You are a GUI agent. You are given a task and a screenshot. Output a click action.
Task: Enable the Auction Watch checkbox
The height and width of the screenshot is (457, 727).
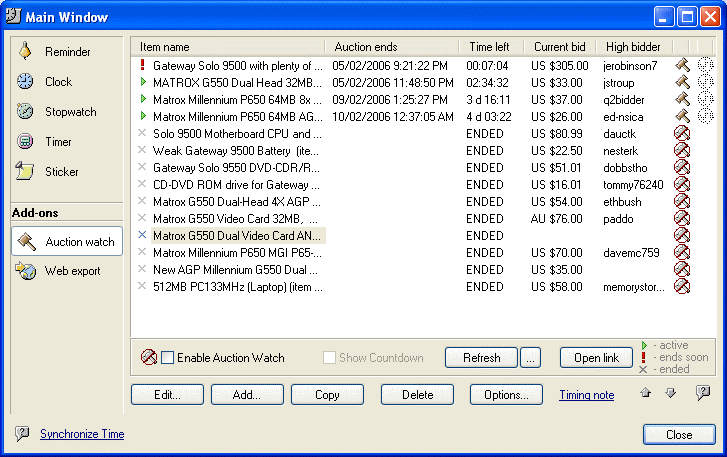click(167, 357)
